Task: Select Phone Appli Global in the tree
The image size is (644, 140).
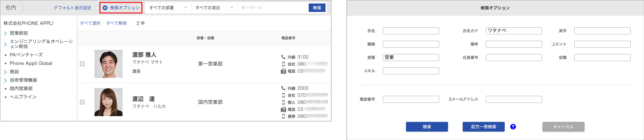Action: 31,63
